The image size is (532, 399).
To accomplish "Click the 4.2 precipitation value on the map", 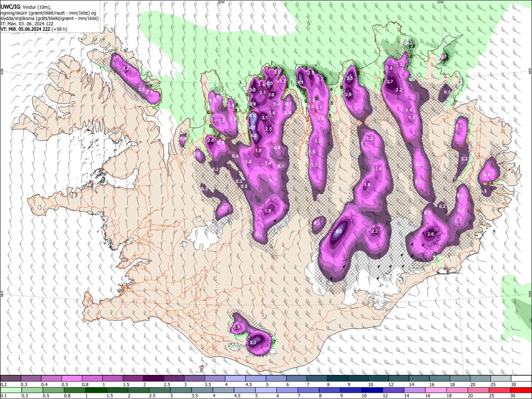I will pos(254,136).
